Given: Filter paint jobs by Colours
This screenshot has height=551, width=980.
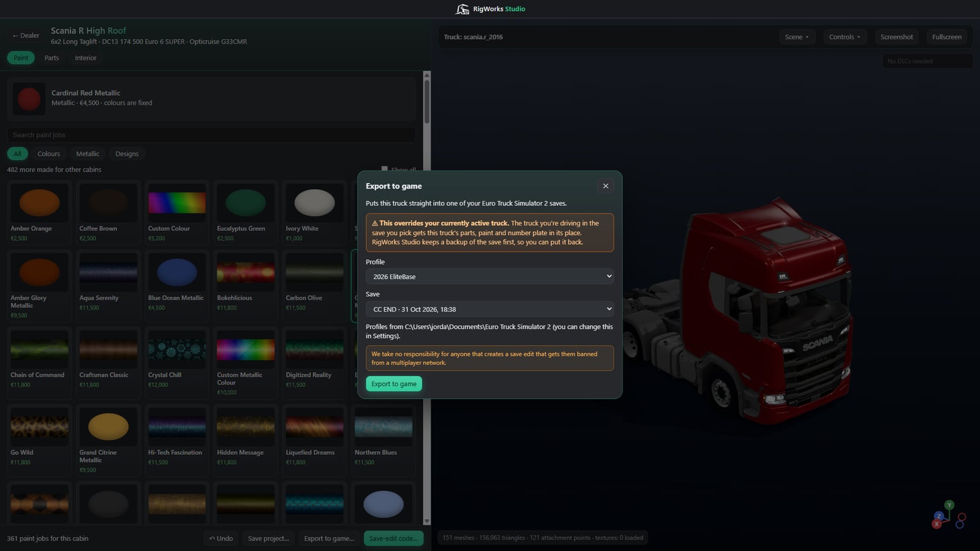Looking at the screenshot, I should coord(48,154).
